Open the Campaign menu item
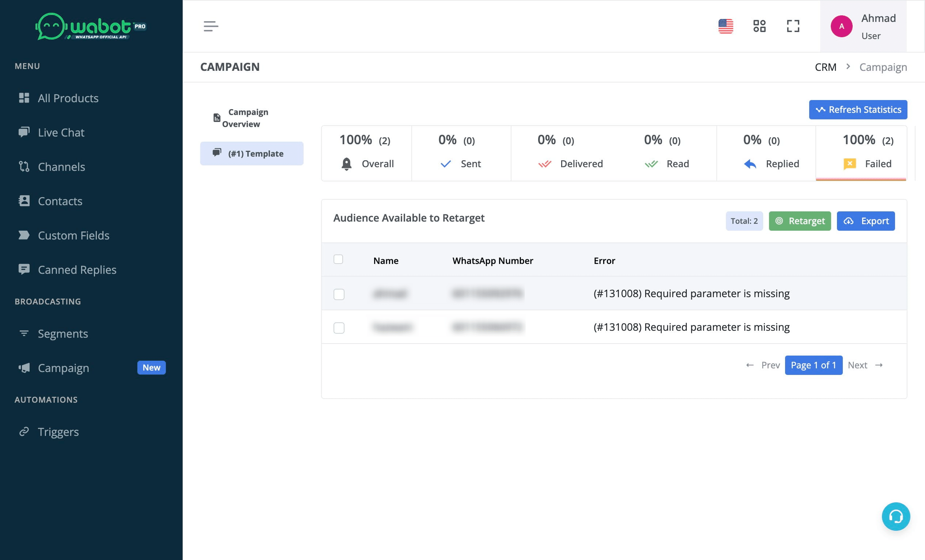This screenshot has width=925, height=560. pyautogui.click(x=63, y=367)
